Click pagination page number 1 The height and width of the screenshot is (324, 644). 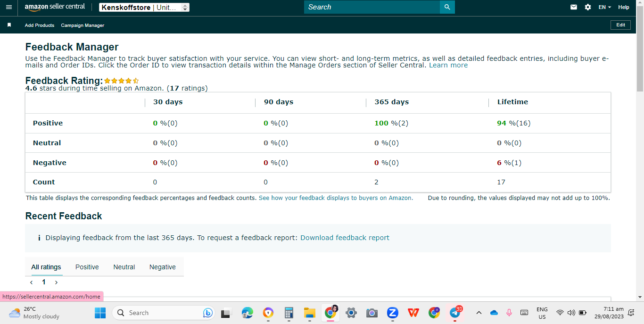(x=44, y=282)
